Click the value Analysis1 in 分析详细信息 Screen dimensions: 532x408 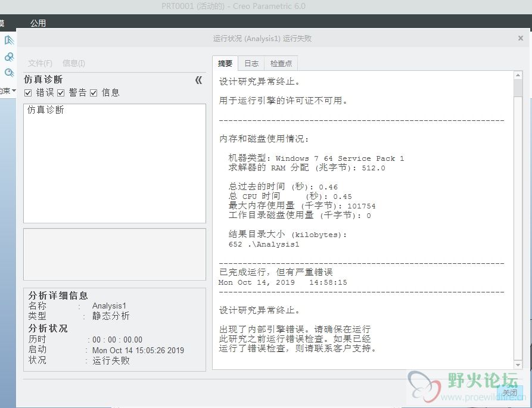(109, 306)
